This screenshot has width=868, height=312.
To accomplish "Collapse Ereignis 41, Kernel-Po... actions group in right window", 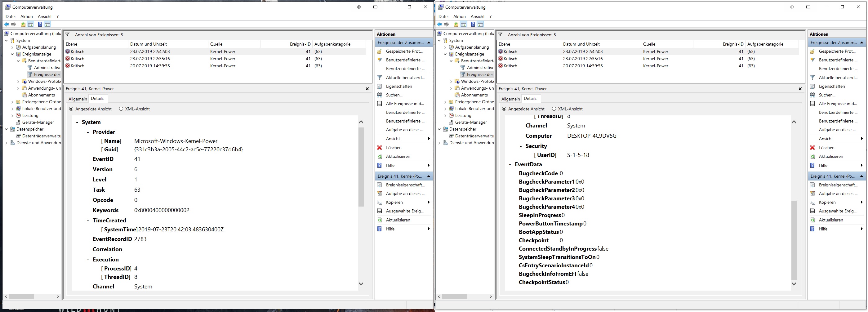I will tap(861, 176).
